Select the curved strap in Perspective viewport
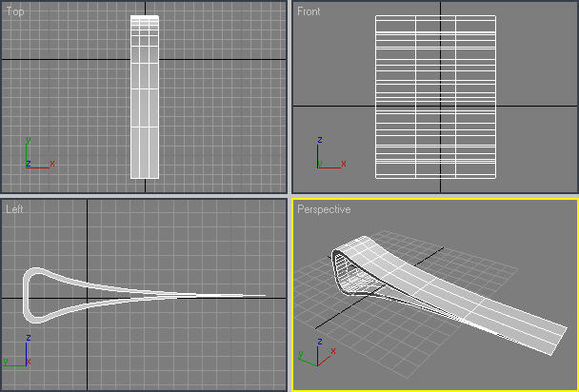The image size is (579, 392). point(449,295)
